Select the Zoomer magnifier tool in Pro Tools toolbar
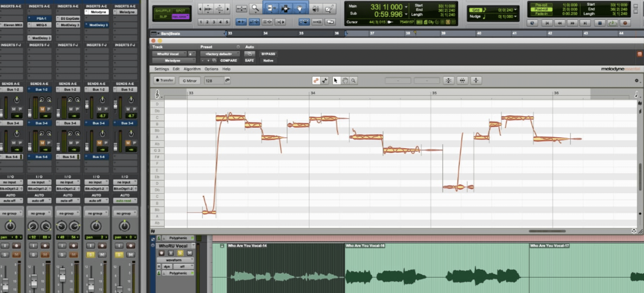 pyautogui.click(x=255, y=8)
